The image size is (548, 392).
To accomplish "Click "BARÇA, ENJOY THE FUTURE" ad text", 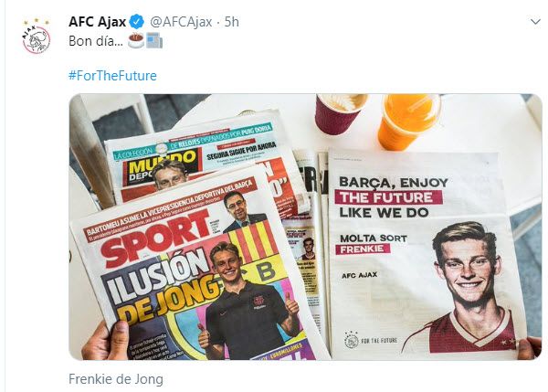I will click(x=385, y=187).
